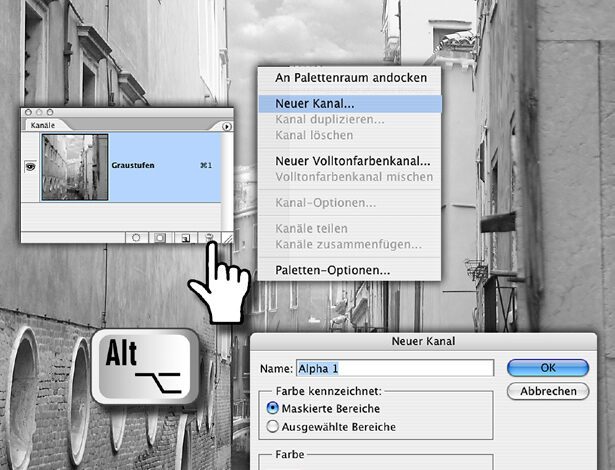Select Maskierte Bereiche radio button
Screen dimensions: 615x470
[x=273, y=408]
